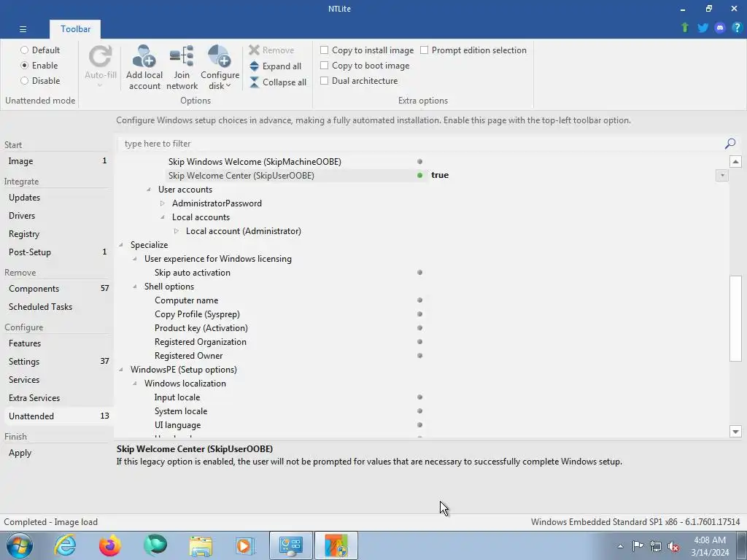Open the Updates page

click(x=57, y=197)
